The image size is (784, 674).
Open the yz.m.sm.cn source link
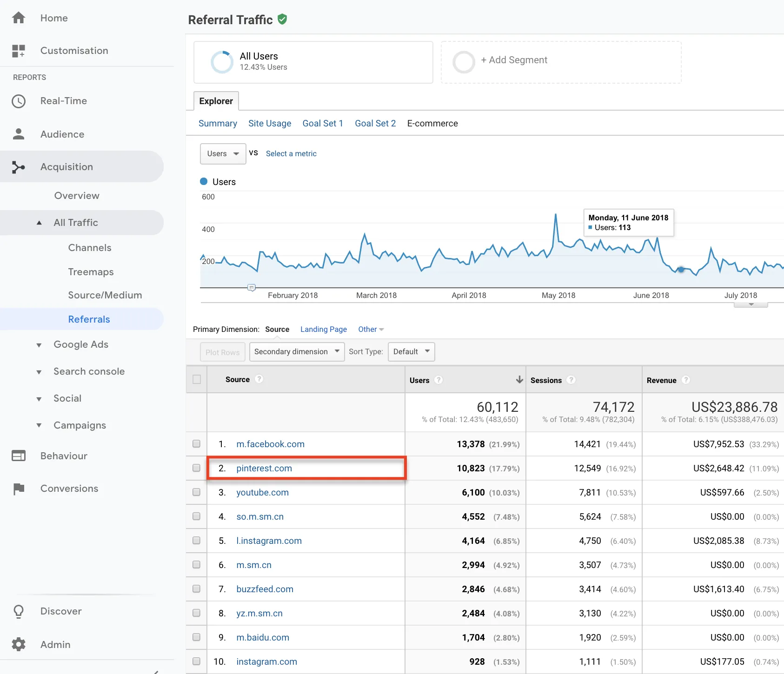(x=259, y=613)
